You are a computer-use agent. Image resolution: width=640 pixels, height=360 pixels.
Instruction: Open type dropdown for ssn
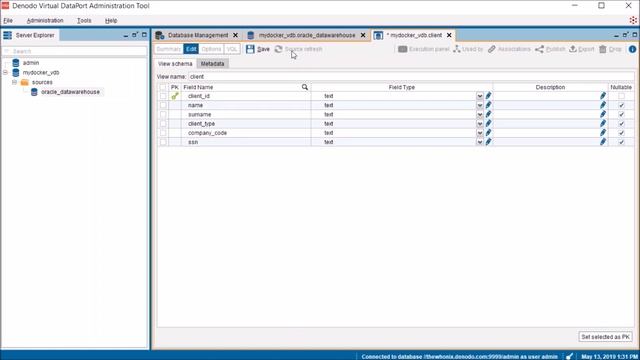click(480, 142)
